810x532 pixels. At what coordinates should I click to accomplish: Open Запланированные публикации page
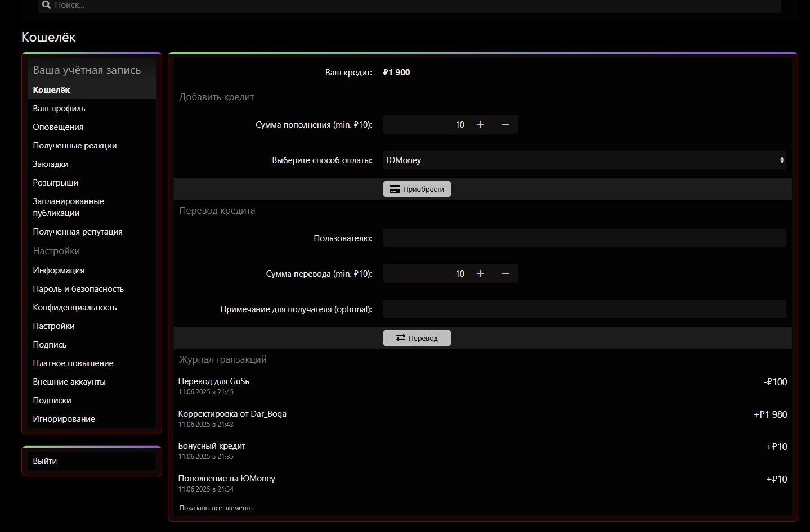point(68,207)
